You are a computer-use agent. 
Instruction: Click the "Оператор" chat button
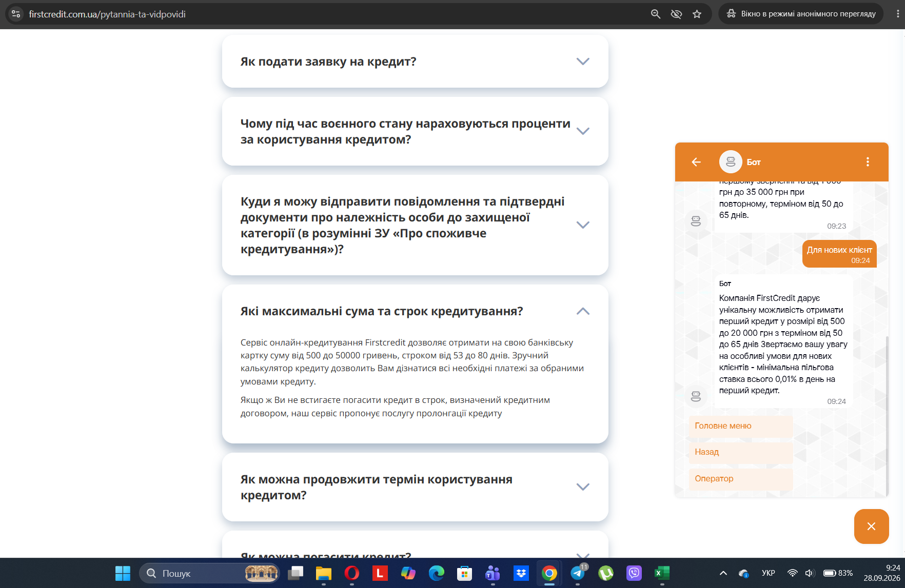(741, 479)
